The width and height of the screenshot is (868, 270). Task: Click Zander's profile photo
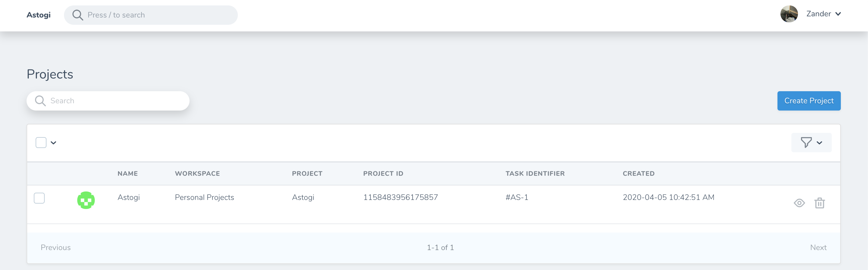[x=789, y=14]
